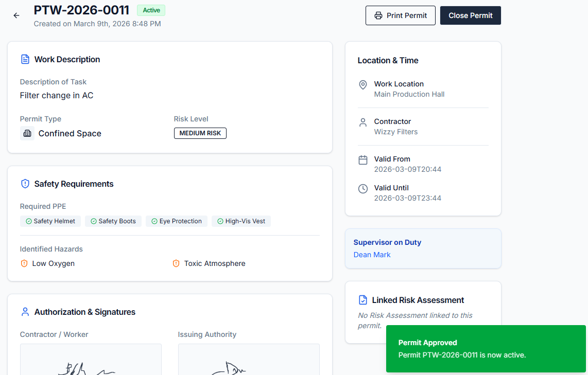
Task: Click the 'Safety Helmet' PPE label
Action: coord(55,221)
